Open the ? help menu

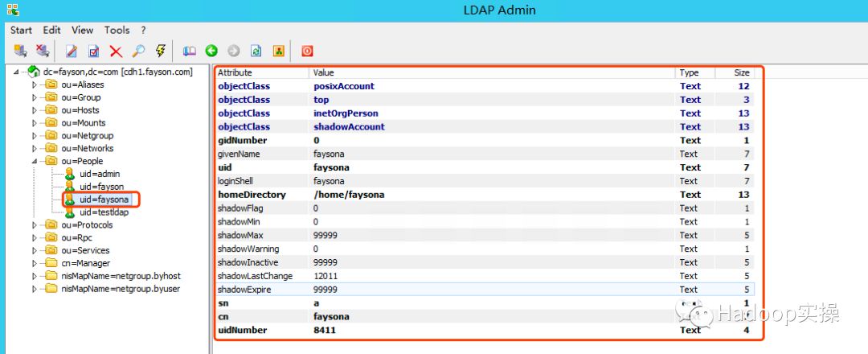pyautogui.click(x=143, y=30)
